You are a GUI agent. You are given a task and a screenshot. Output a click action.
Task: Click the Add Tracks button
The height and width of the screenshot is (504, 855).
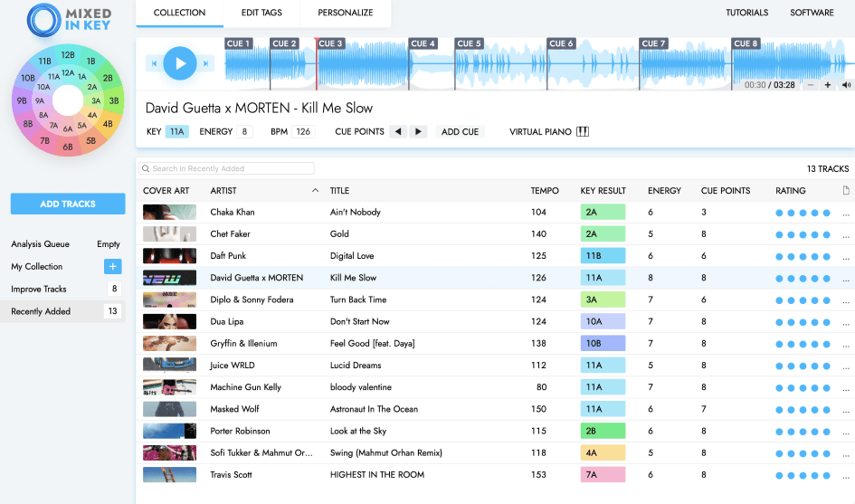68,204
